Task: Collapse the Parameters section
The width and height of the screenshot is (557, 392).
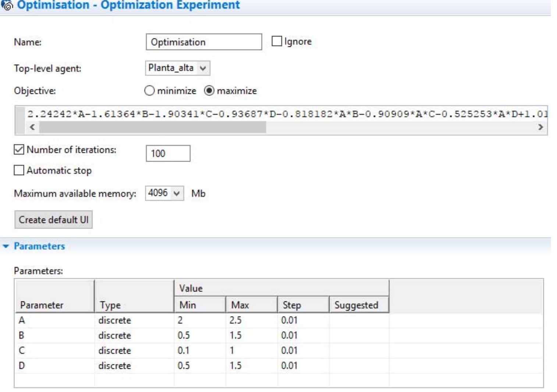Action: [x=6, y=246]
